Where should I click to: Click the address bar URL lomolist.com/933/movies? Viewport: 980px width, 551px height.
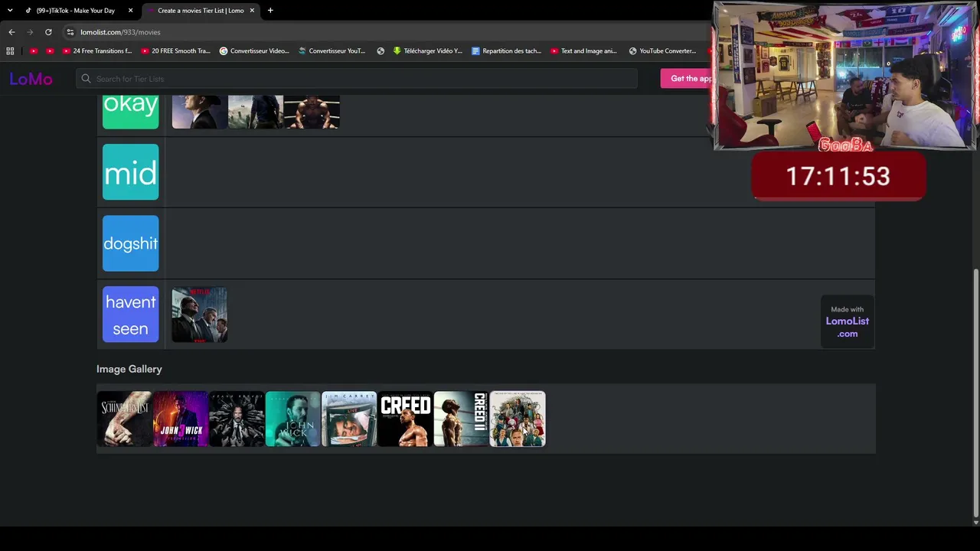120,32
